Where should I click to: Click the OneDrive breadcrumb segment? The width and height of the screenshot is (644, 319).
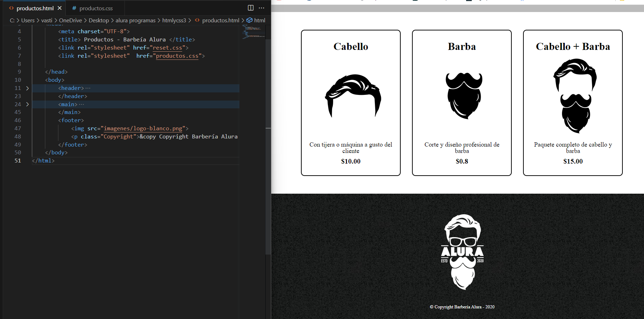tap(70, 21)
